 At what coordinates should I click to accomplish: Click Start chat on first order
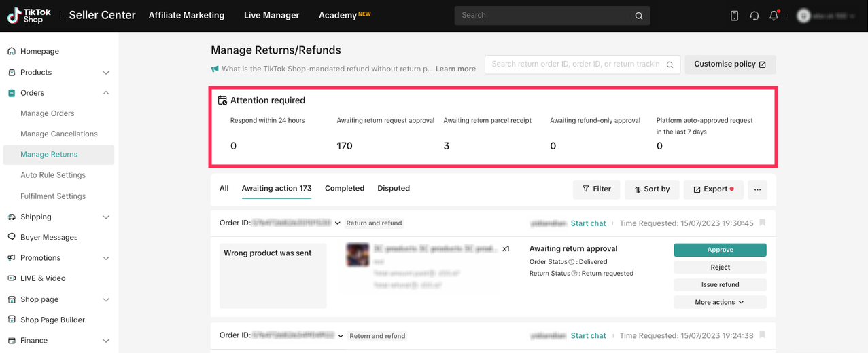coord(588,223)
